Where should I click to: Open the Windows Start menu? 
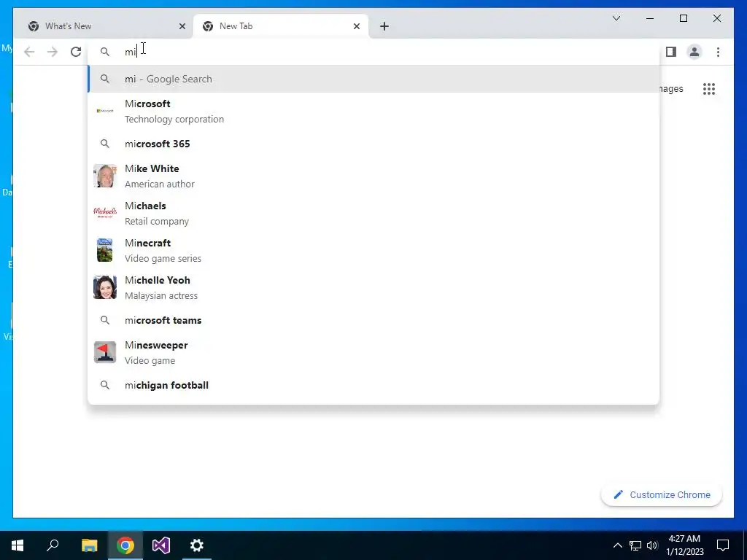[x=18, y=545]
